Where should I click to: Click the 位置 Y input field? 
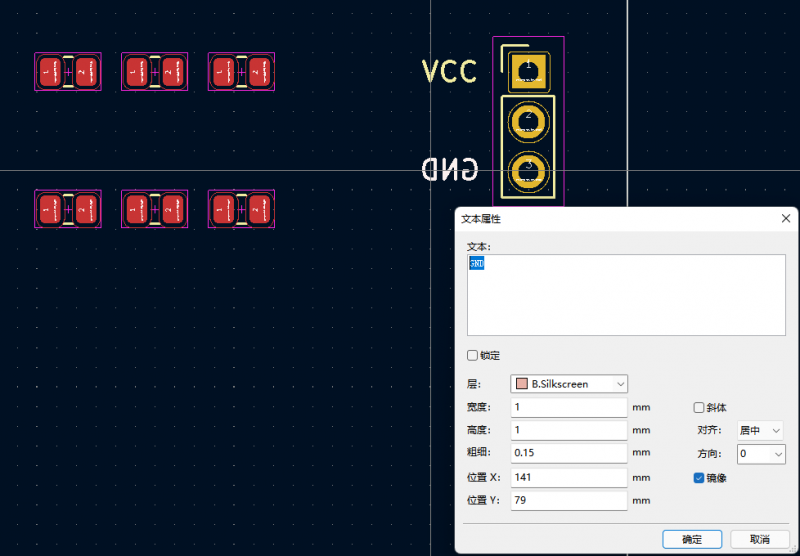click(x=569, y=500)
